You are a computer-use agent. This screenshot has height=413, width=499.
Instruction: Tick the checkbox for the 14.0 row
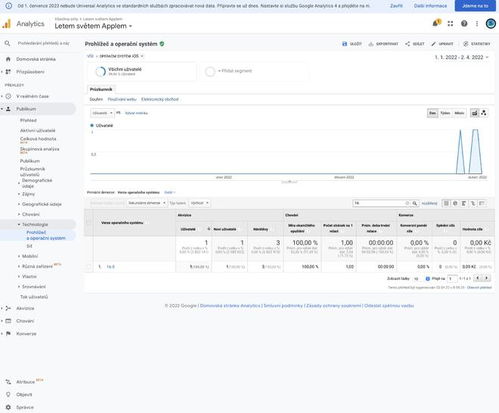point(89,267)
